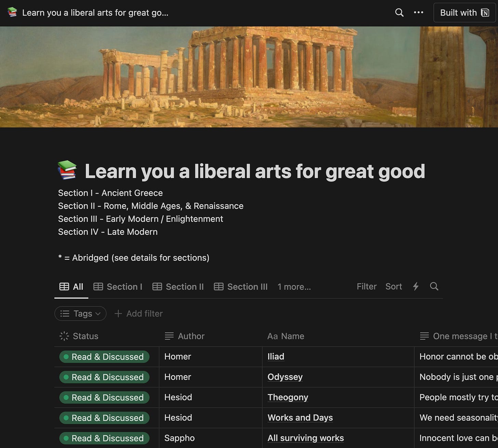Open the Theogony page link
The height and width of the screenshot is (448, 498).
288,397
